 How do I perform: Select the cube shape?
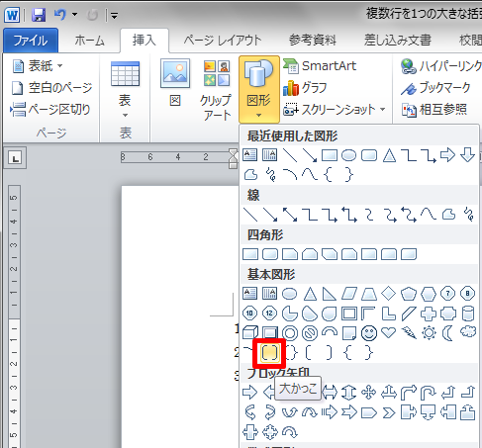249,332
